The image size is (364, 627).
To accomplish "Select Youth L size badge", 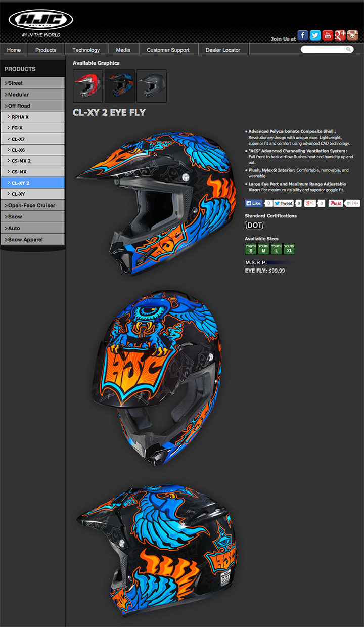I will 276,249.
